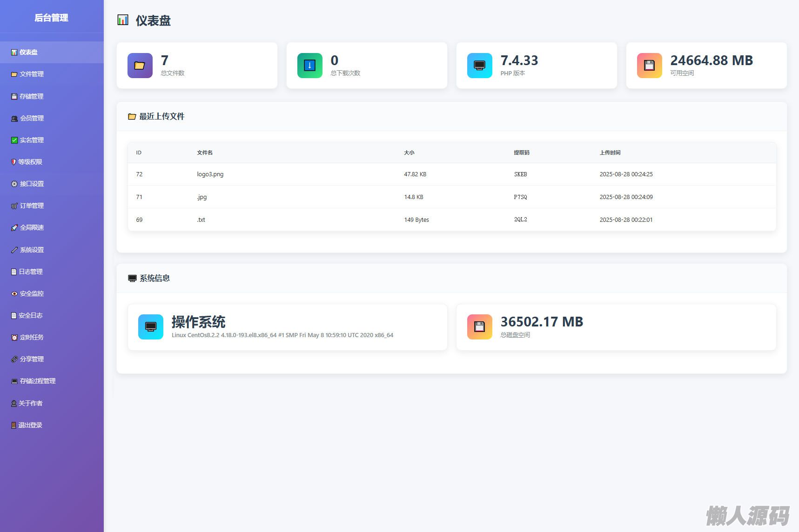Select 实名管理 sidebar item
This screenshot has width=799, height=532.
tap(31, 140)
